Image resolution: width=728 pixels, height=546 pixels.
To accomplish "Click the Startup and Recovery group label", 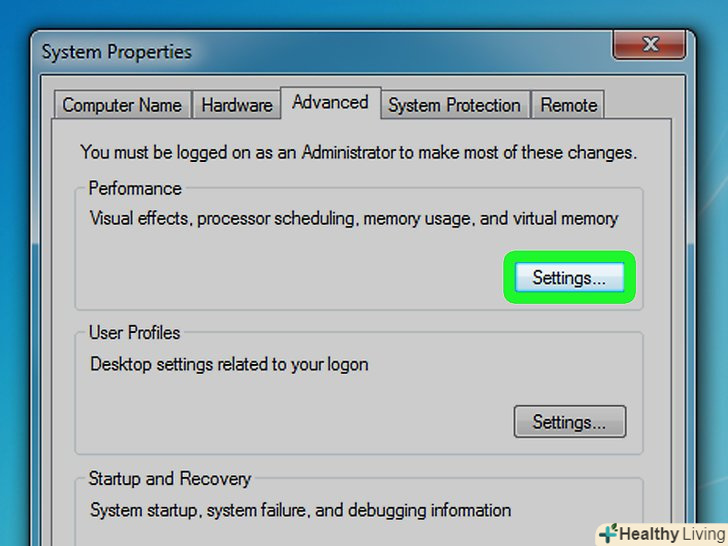I will point(169,479).
